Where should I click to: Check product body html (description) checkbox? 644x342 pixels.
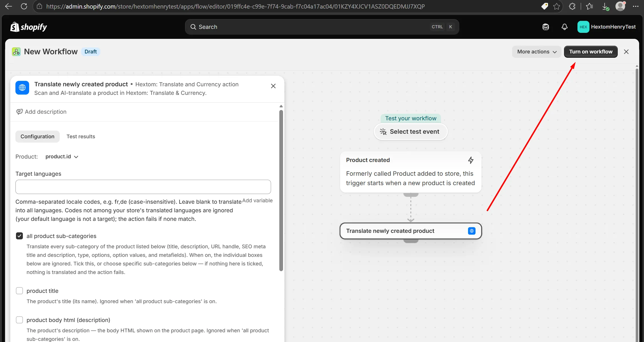click(19, 320)
